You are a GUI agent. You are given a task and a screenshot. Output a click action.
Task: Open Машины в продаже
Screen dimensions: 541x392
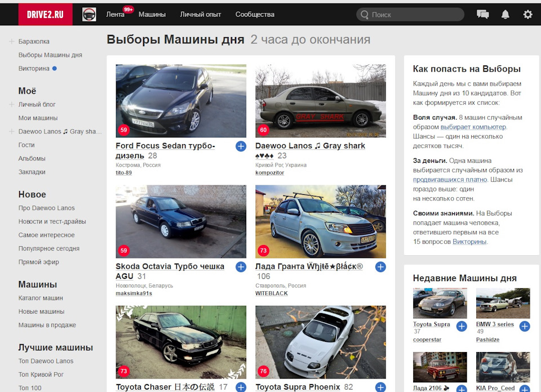tap(47, 325)
